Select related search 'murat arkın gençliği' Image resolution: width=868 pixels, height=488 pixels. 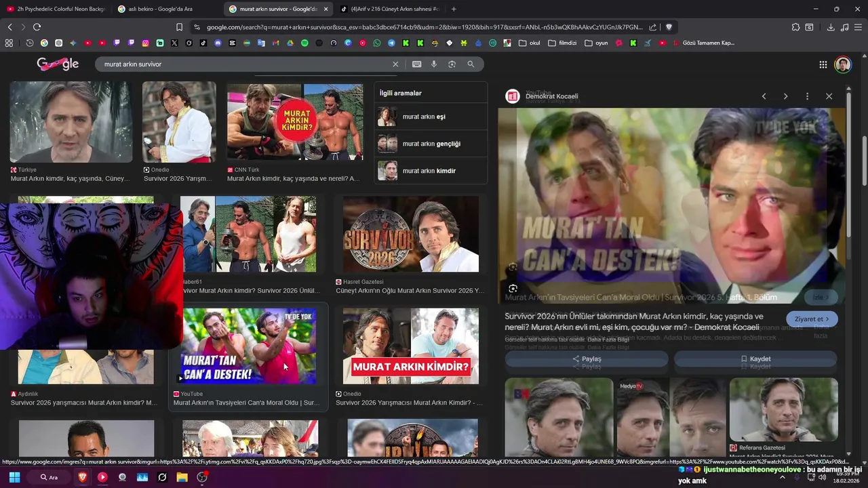tap(431, 144)
